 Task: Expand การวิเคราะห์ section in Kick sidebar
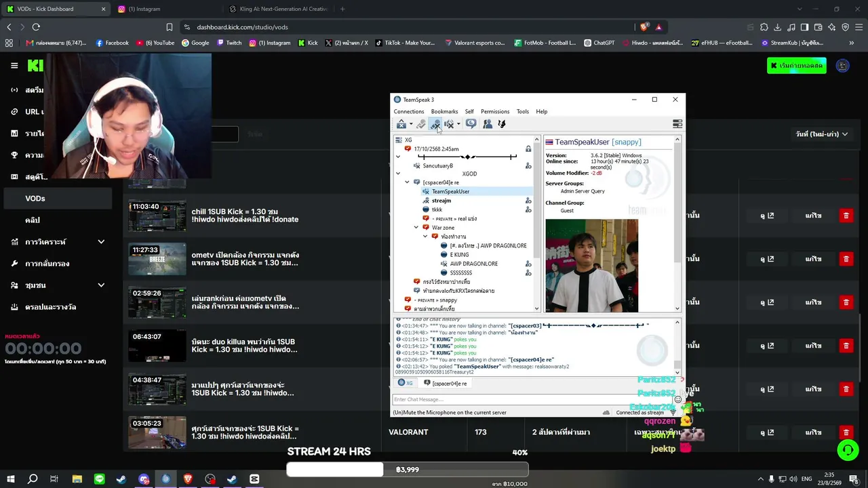coord(101,242)
